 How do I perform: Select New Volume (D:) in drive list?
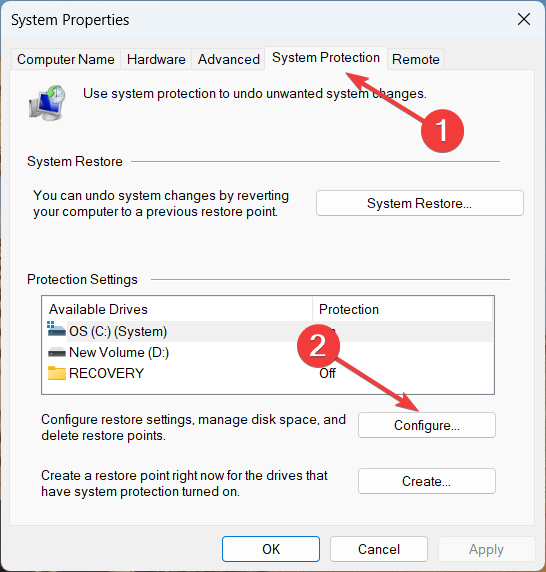[x=268, y=352]
